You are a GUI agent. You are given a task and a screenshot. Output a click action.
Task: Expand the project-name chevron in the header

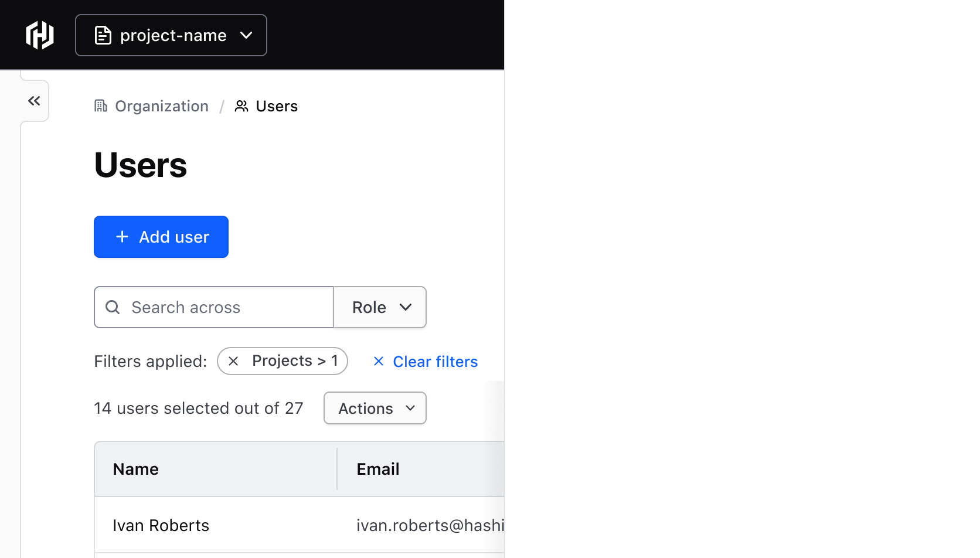pyautogui.click(x=246, y=35)
